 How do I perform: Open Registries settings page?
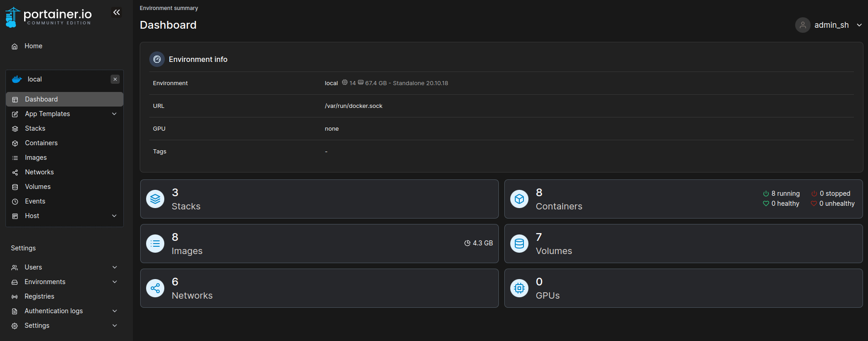click(x=39, y=296)
